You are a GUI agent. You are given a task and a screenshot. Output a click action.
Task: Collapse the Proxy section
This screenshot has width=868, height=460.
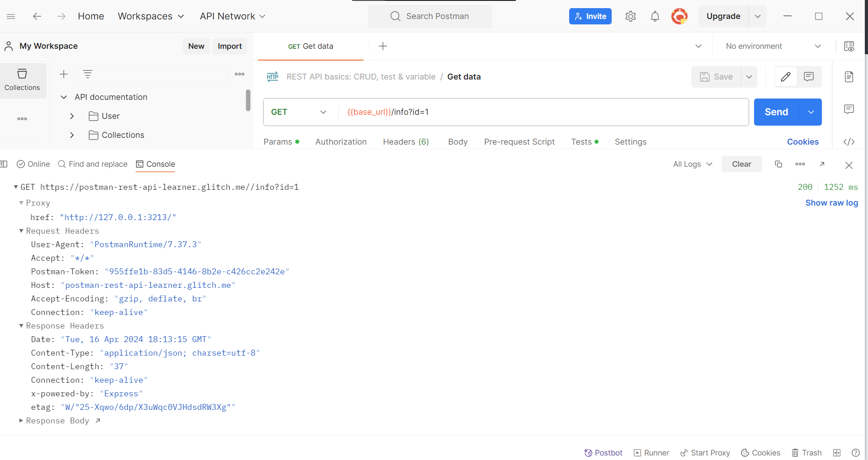21,203
